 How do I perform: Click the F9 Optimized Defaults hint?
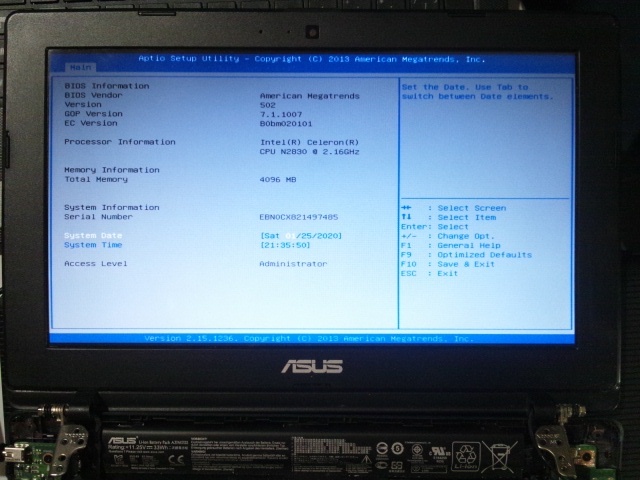coord(467,255)
